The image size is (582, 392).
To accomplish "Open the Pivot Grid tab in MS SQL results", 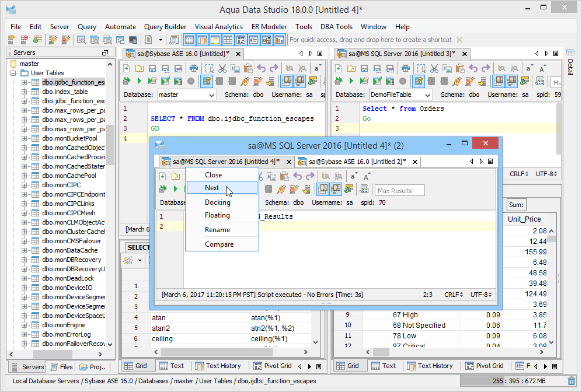I will 485,366.
